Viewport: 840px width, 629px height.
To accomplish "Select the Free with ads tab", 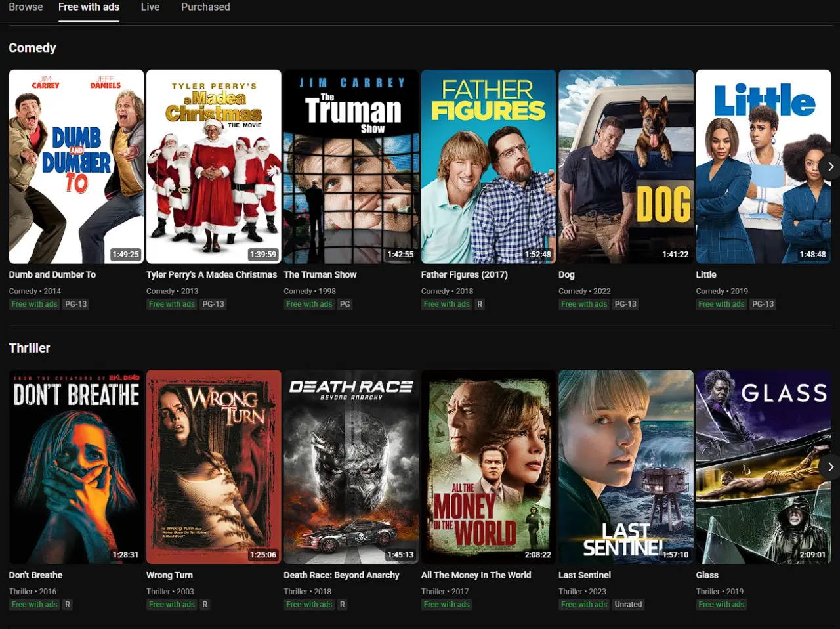I will pos(89,7).
